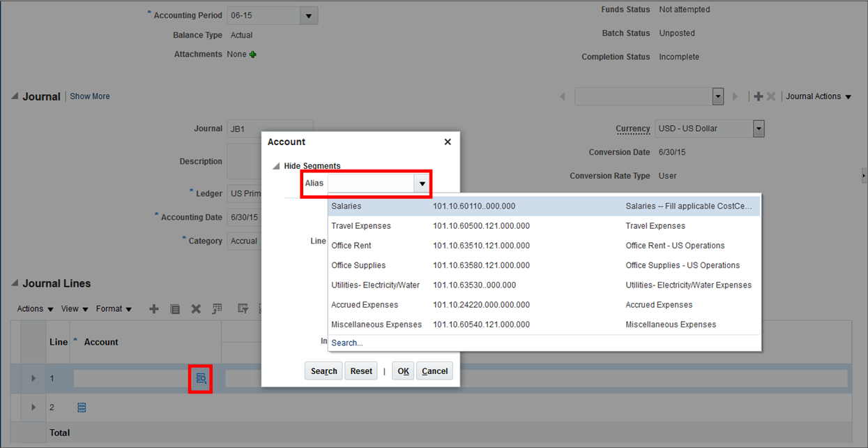This screenshot has width=868, height=448.
Task: Close the Account dialog
Action: pos(448,142)
